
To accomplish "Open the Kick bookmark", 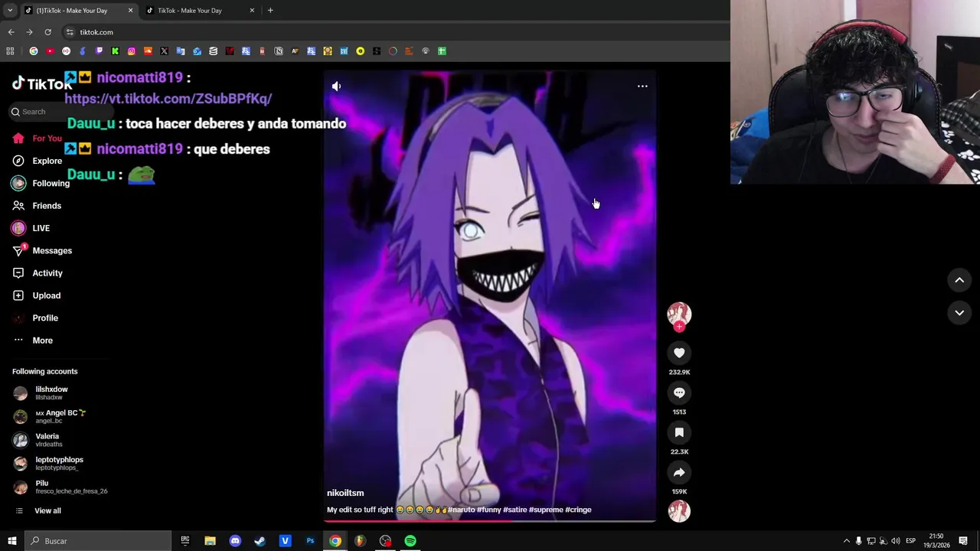I will coord(115,51).
